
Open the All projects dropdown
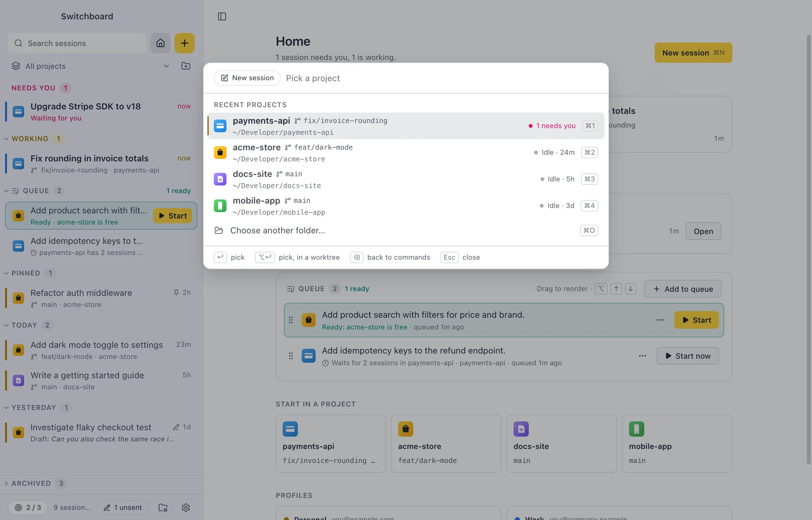(90, 66)
